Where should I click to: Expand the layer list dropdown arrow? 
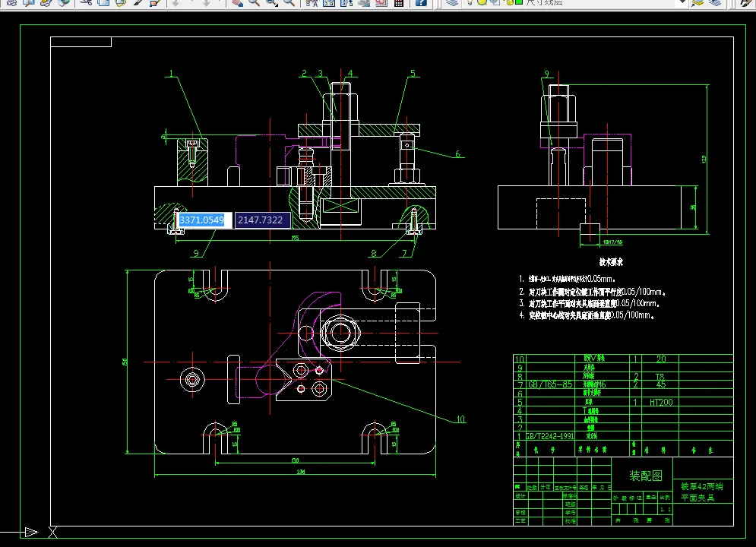682,3
